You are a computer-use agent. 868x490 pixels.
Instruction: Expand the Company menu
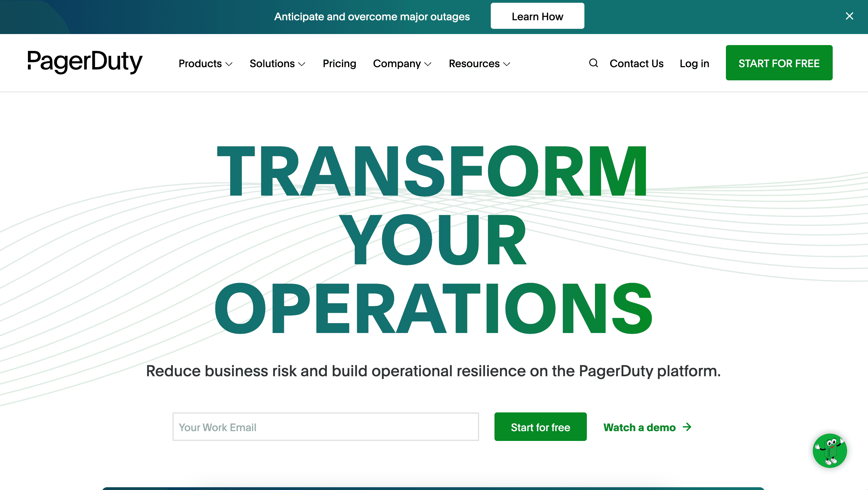coord(402,63)
